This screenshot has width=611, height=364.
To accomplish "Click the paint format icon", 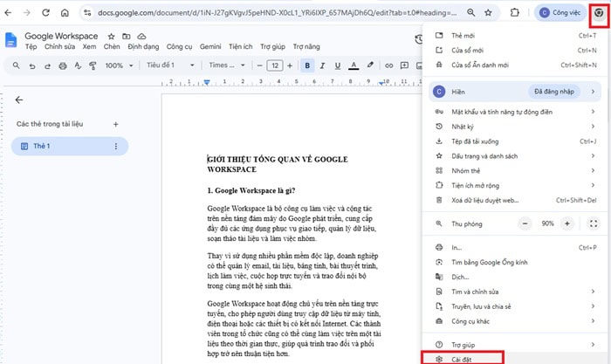I will coord(93,65).
